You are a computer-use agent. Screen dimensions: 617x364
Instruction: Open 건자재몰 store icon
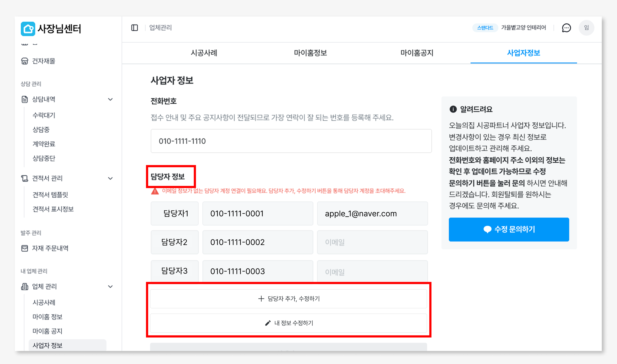pyautogui.click(x=25, y=61)
